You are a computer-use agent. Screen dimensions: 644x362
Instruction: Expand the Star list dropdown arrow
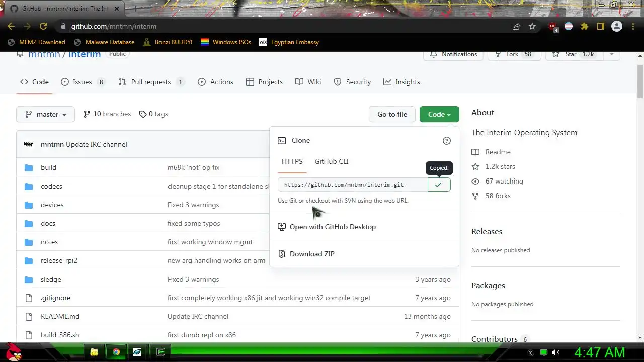pyautogui.click(x=612, y=54)
